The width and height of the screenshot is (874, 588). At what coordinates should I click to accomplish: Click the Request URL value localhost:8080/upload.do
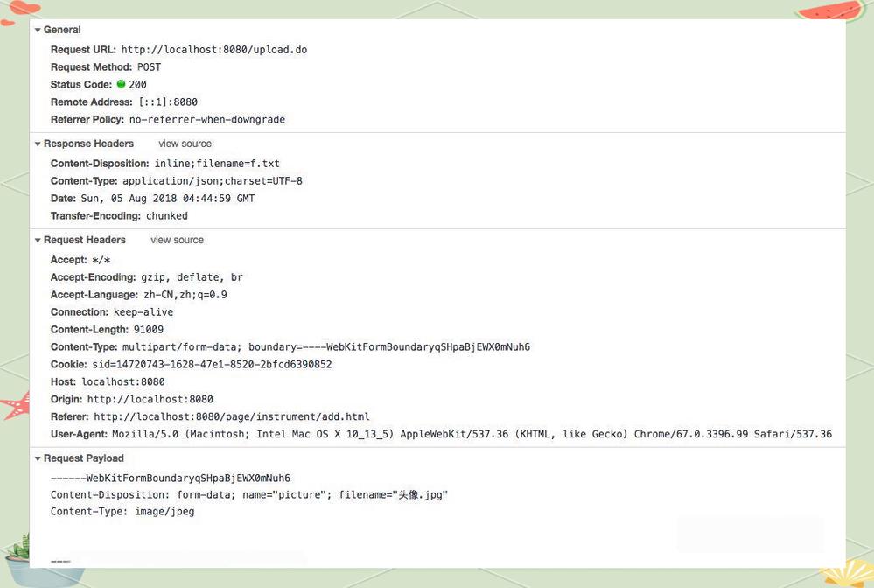click(x=214, y=50)
